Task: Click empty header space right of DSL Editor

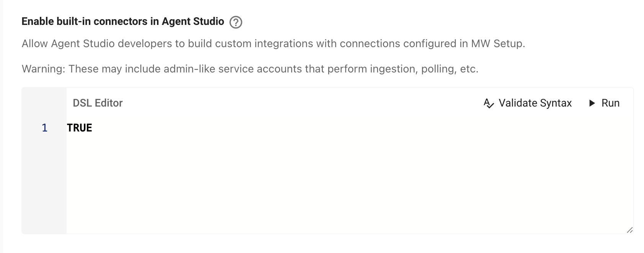Action: click(299, 103)
